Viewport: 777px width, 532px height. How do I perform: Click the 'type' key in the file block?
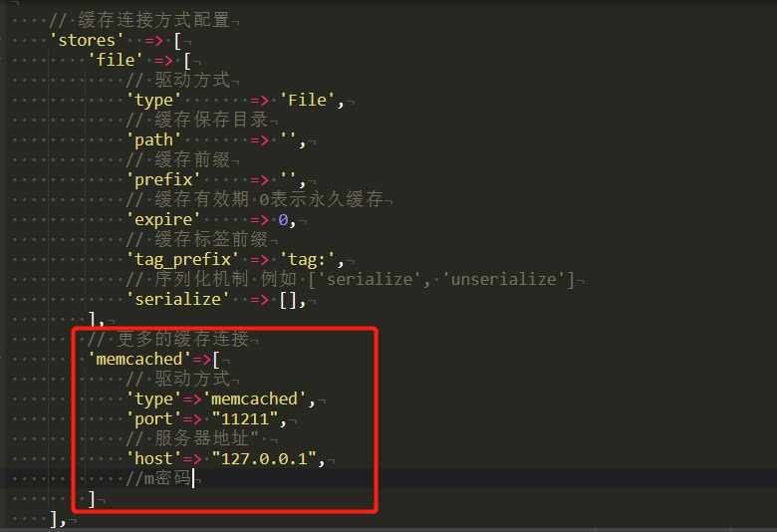153,101
